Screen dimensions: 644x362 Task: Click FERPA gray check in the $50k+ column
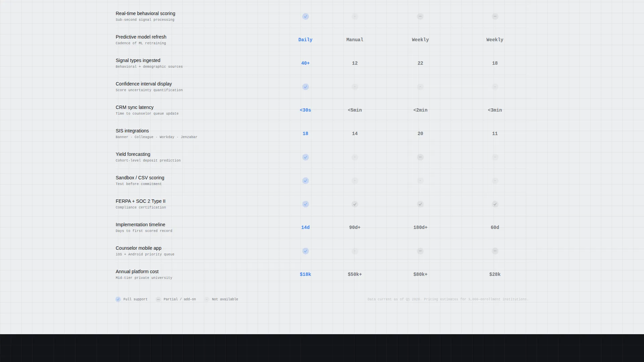point(355,204)
